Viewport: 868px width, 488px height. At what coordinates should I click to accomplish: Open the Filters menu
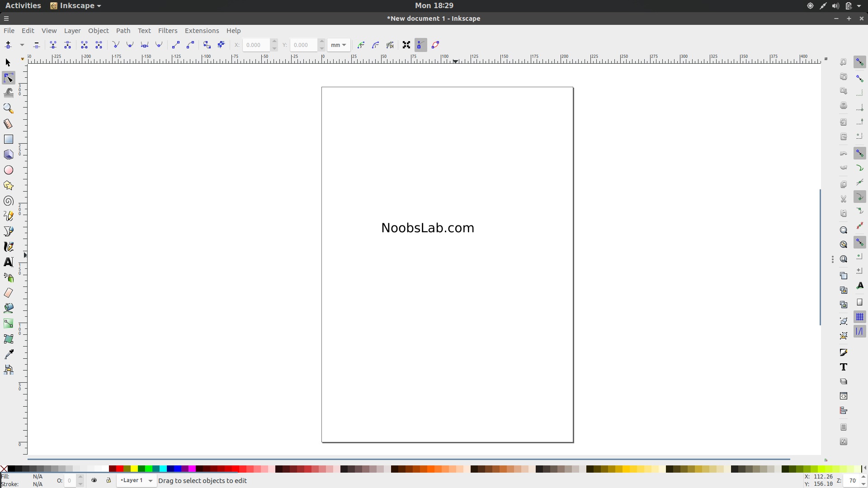(168, 30)
